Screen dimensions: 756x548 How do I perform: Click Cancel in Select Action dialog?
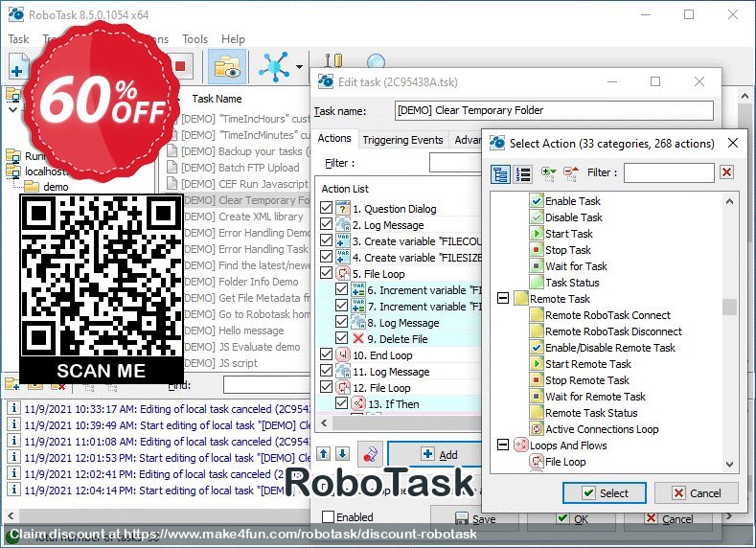[x=697, y=493]
